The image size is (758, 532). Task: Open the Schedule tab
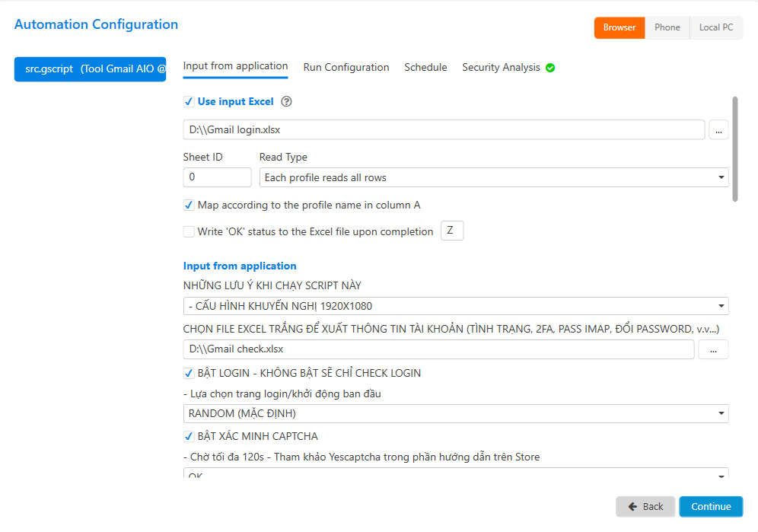tap(425, 68)
